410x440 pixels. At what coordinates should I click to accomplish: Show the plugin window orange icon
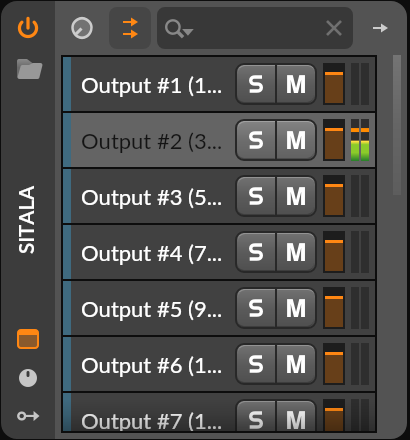28,339
